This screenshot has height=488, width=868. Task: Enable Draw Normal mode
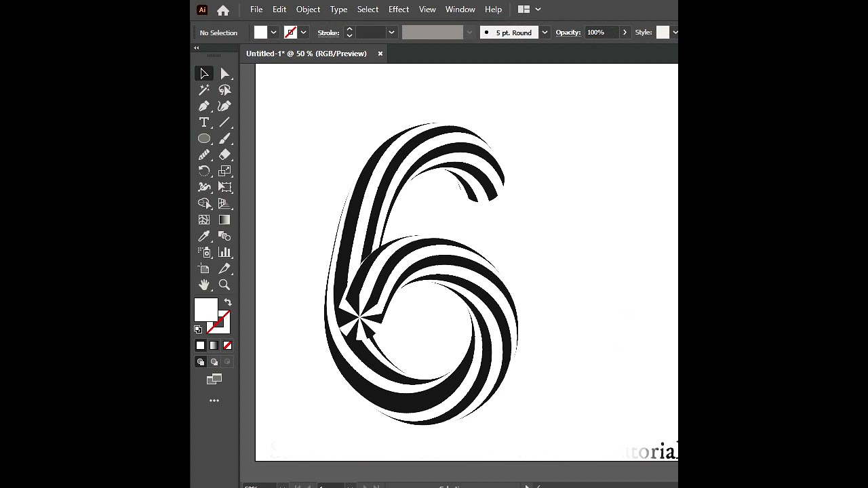tap(201, 362)
